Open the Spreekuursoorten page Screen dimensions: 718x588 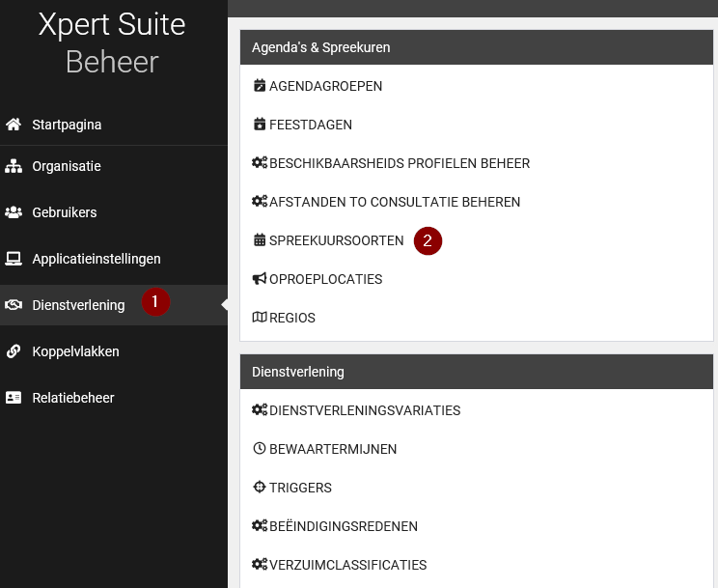click(336, 240)
